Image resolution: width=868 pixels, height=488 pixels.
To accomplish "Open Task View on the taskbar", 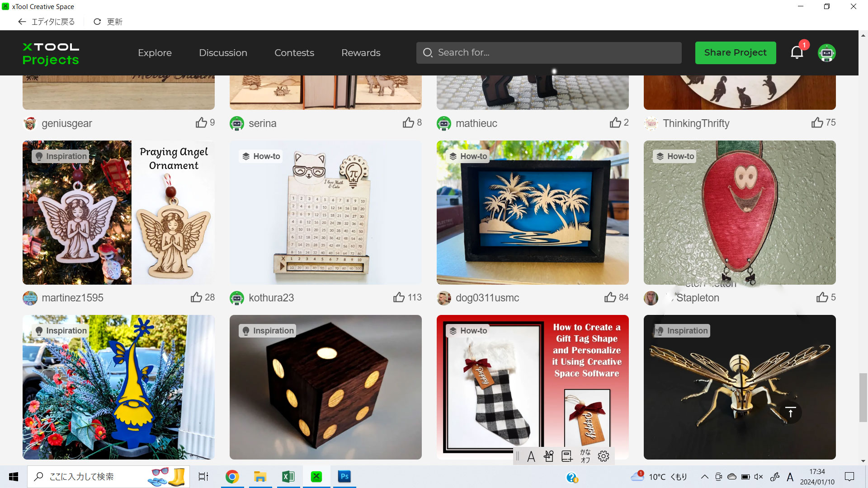I will pyautogui.click(x=203, y=477).
